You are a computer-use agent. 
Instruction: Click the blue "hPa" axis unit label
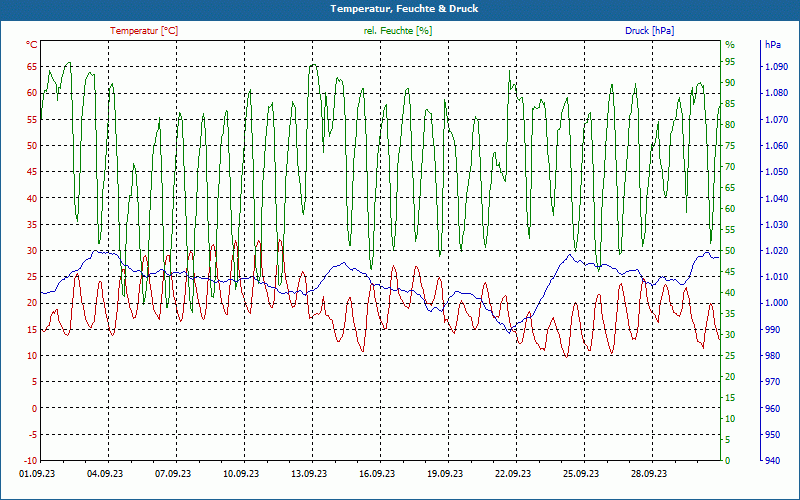(x=773, y=45)
